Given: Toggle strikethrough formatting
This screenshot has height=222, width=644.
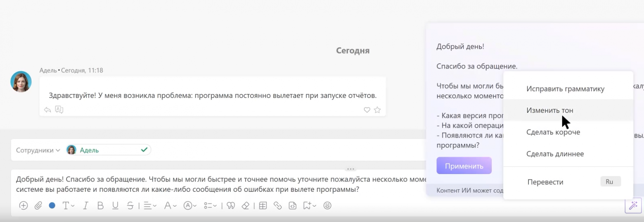Looking at the screenshot, I should pyautogui.click(x=130, y=205).
